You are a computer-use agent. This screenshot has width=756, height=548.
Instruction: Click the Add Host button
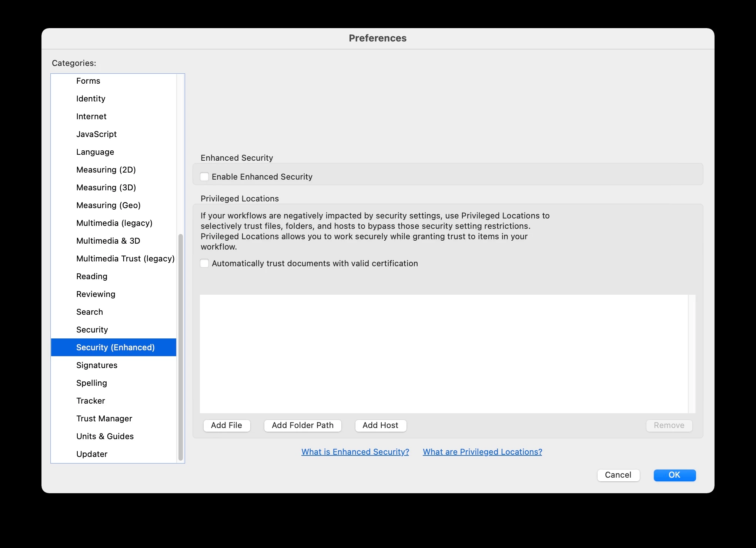click(380, 425)
